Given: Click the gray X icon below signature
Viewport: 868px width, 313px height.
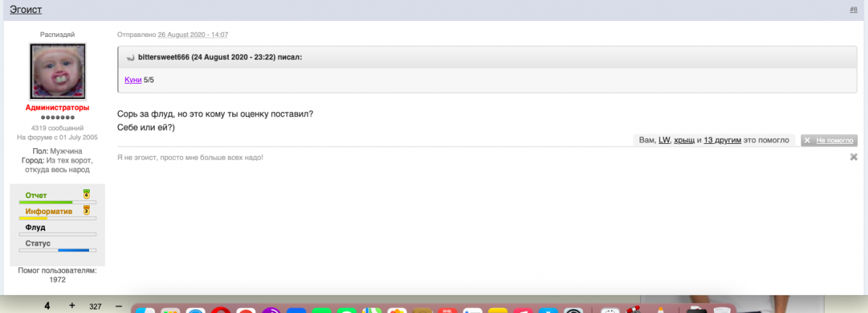Looking at the screenshot, I should point(854,157).
